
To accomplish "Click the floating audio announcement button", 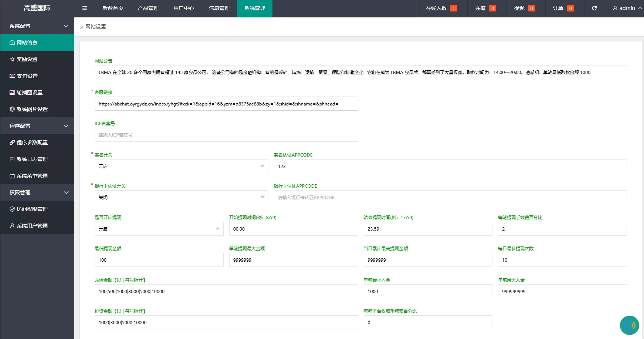I will click(630, 325).
